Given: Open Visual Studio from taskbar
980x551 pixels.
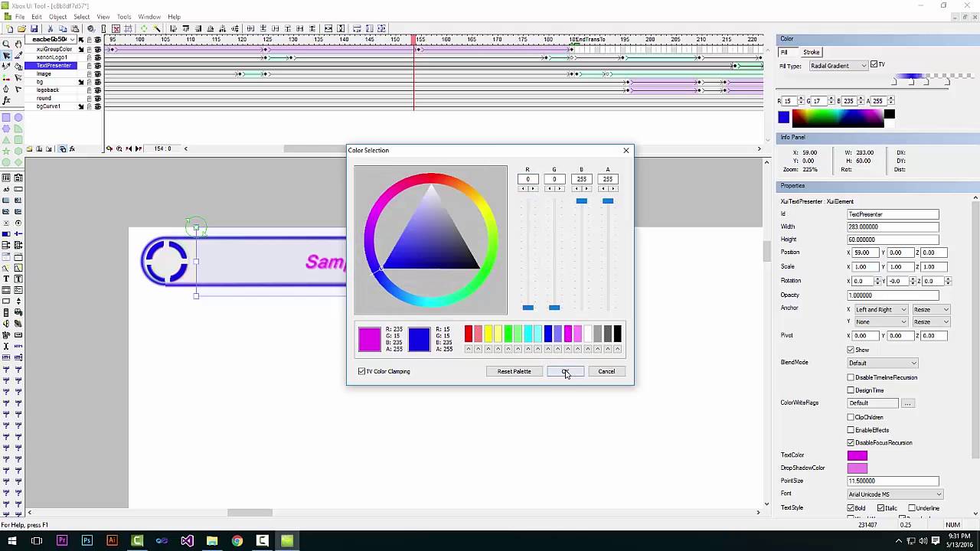Looking at the screenshot, I should pos(187,541).
